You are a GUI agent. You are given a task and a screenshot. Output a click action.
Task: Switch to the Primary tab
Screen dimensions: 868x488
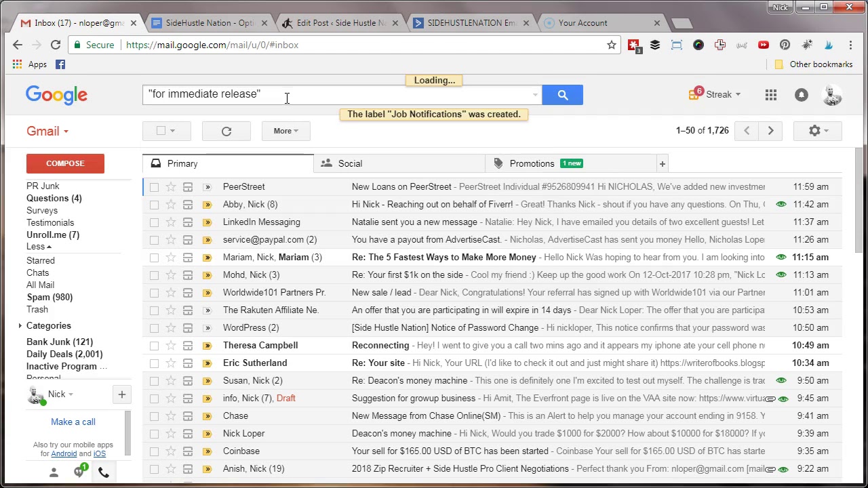228,163
